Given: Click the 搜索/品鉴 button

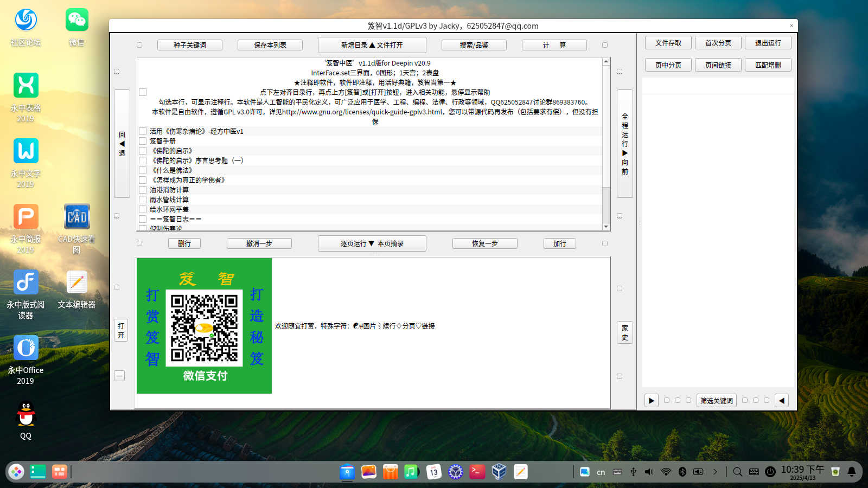Looking at the screenshot, I should pos(474,45).
